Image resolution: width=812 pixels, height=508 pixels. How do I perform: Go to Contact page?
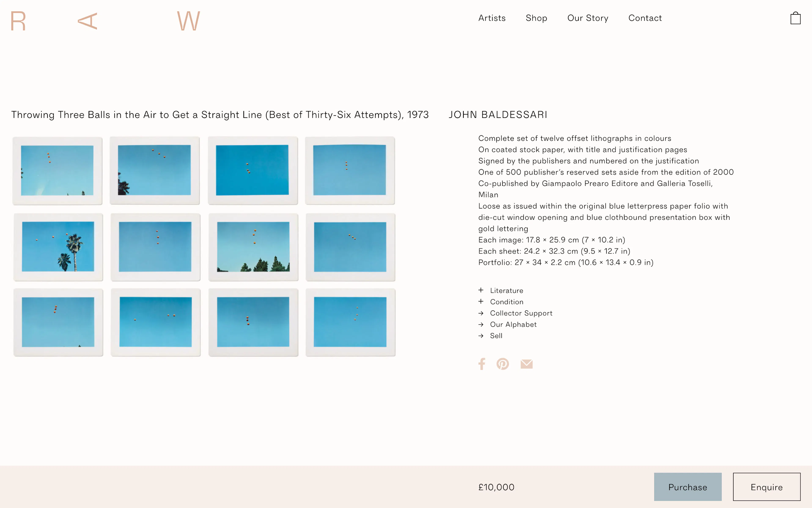(645, 18)
